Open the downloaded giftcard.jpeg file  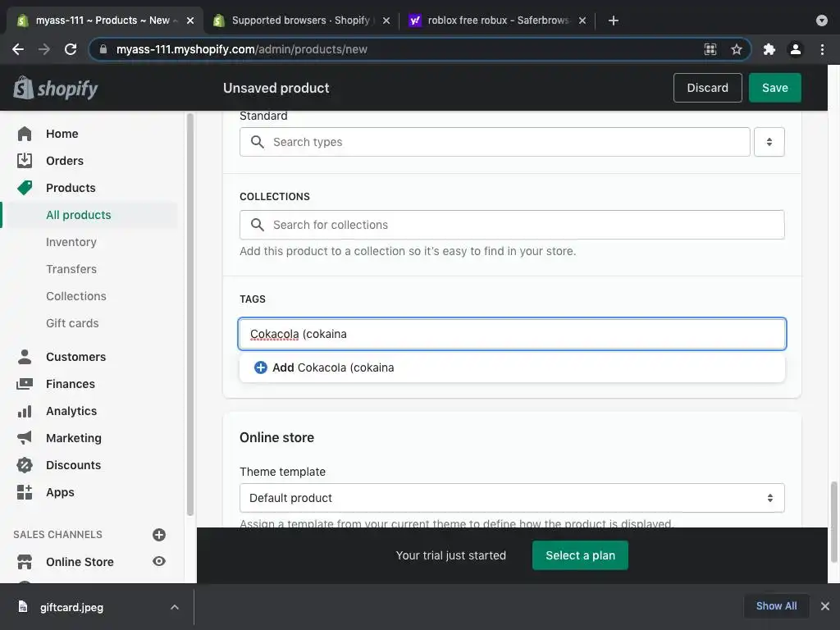[71, 607]
